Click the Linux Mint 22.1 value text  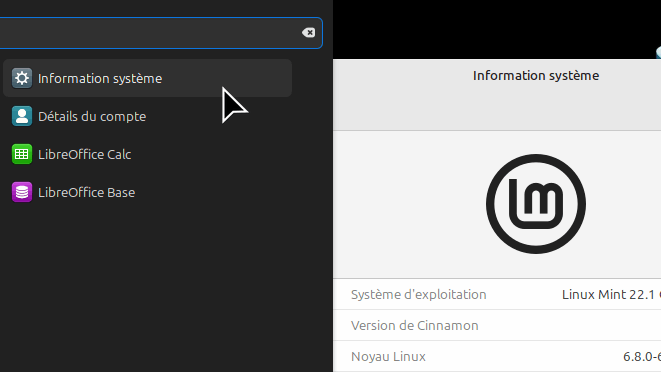(611, 294)
